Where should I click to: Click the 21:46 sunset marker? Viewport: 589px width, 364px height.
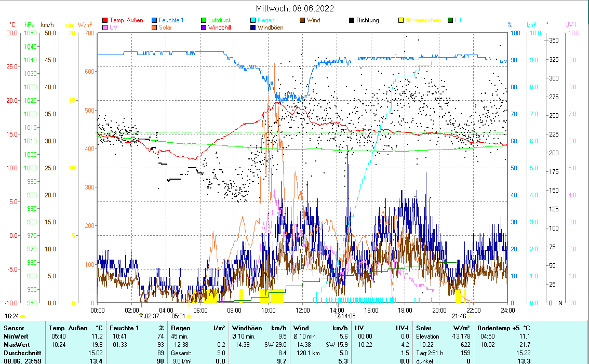pyautogui.click(x=459, y=316)
